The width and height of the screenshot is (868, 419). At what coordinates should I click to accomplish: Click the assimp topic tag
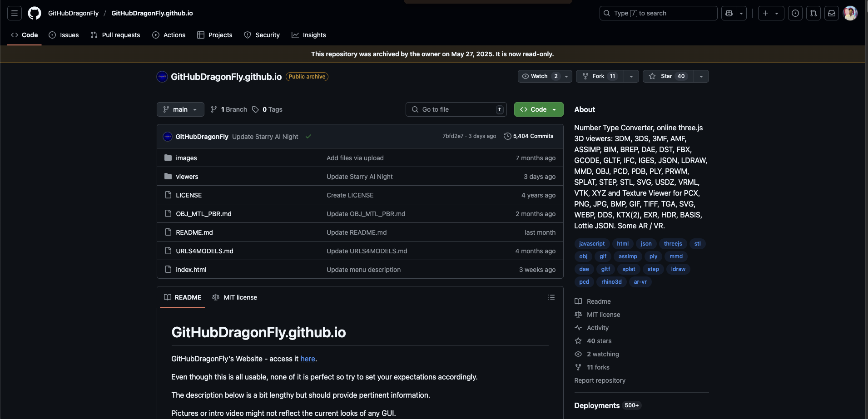(628, 256)
